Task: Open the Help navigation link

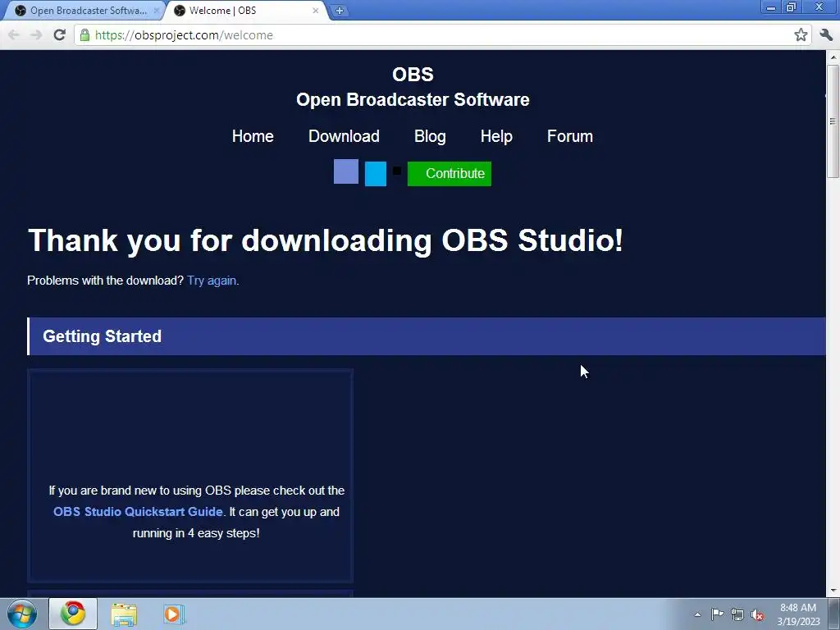Action: [496, 136]
